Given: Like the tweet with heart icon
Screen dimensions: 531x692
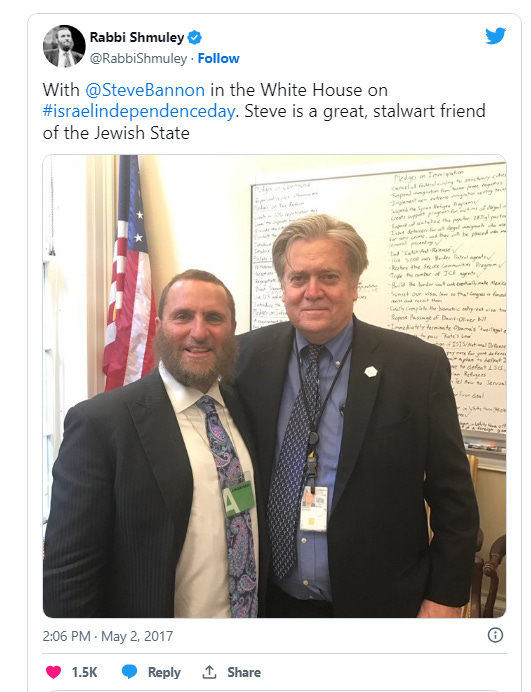Looking at the screenshot, I should pos(53,672).
